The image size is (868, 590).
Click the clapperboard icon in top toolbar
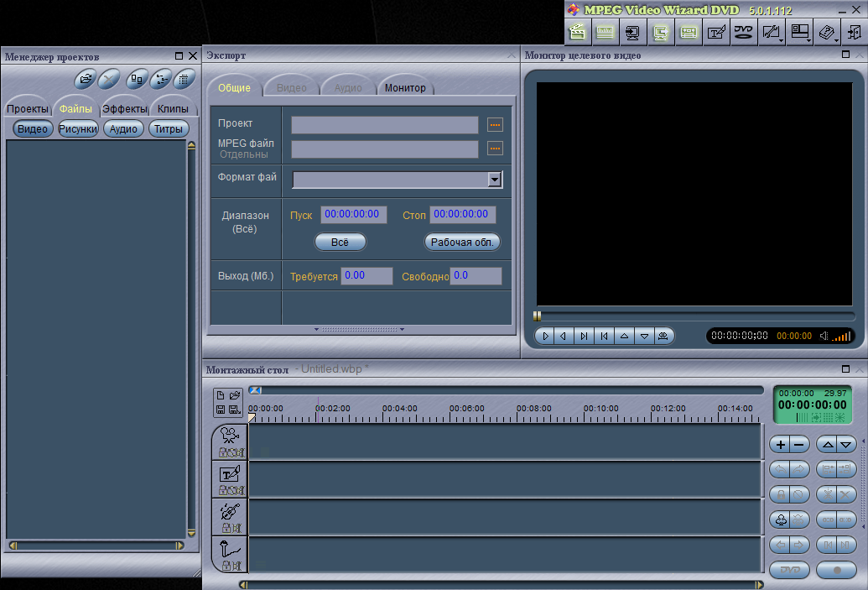click(x=577, y=33)
